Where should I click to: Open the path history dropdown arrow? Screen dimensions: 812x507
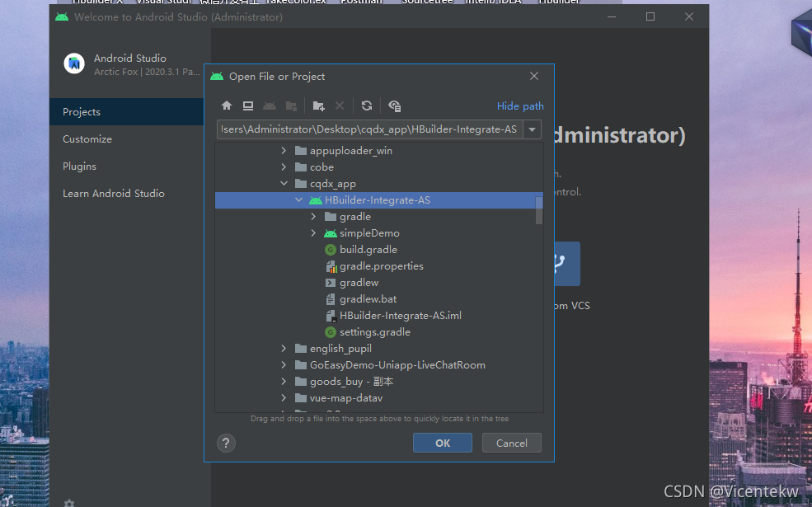pyautogui.click(x=532, y=129)
